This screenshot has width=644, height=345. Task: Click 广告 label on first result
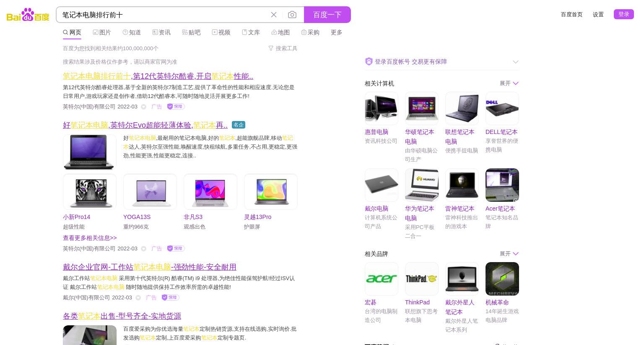156,107
